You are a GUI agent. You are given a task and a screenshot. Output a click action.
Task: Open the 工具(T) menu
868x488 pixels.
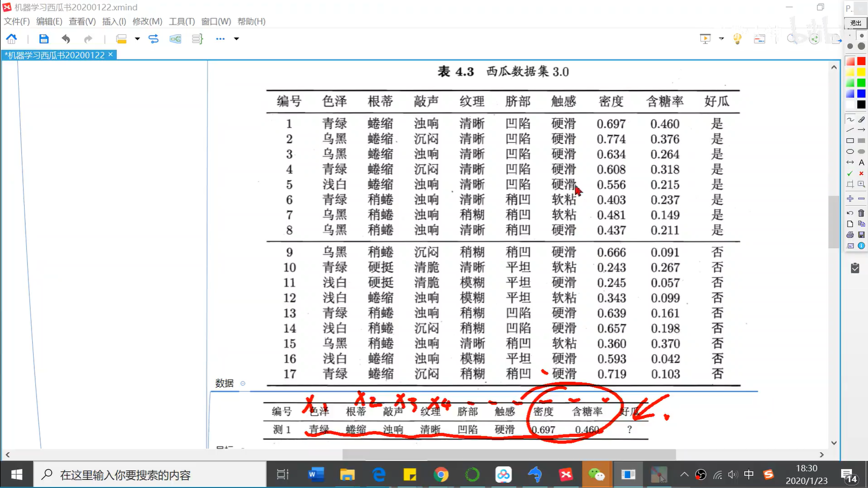click(182, 21)
